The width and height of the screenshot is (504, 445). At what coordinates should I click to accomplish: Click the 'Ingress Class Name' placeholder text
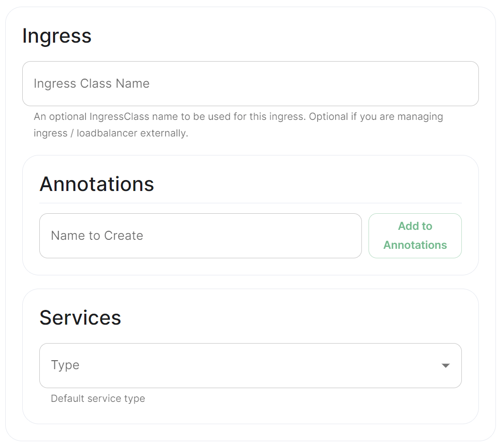[91, 83]
